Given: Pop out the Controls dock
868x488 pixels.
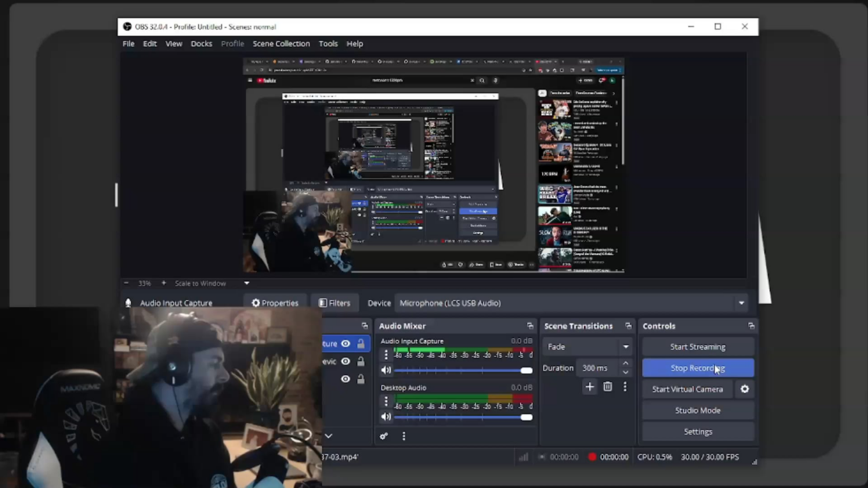Looking at the screenshot, I should [751, 326].
